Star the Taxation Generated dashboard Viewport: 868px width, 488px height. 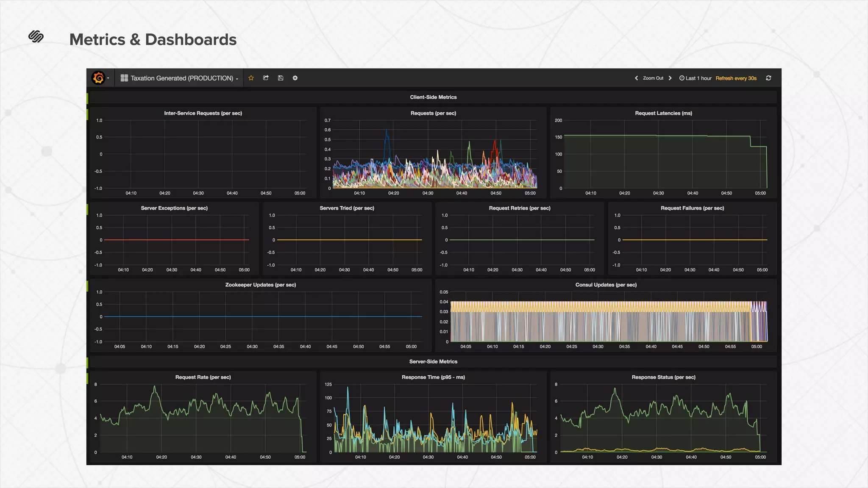pyautogui.click(x=251, y=78)
